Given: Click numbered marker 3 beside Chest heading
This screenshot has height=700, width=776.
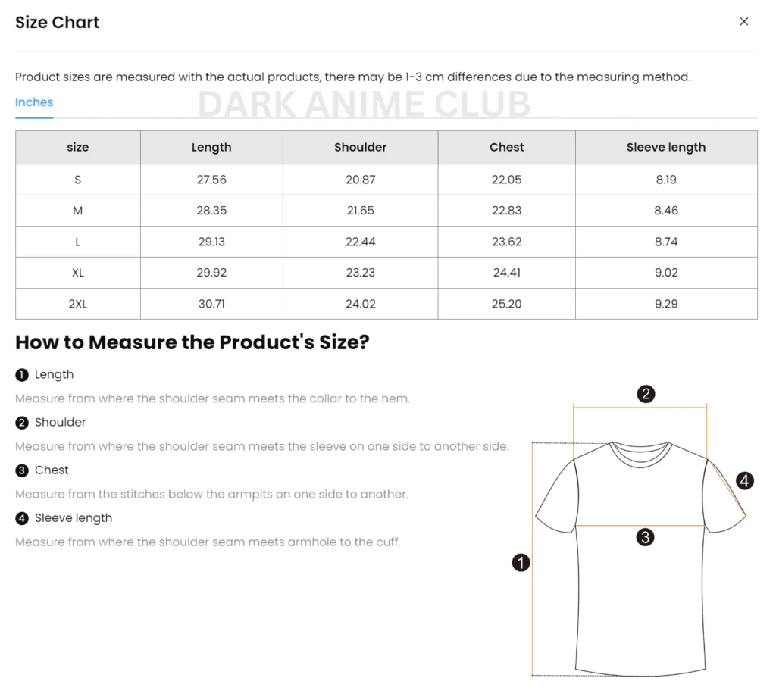Looking at the screenshot, I should (x=22, y=470).
